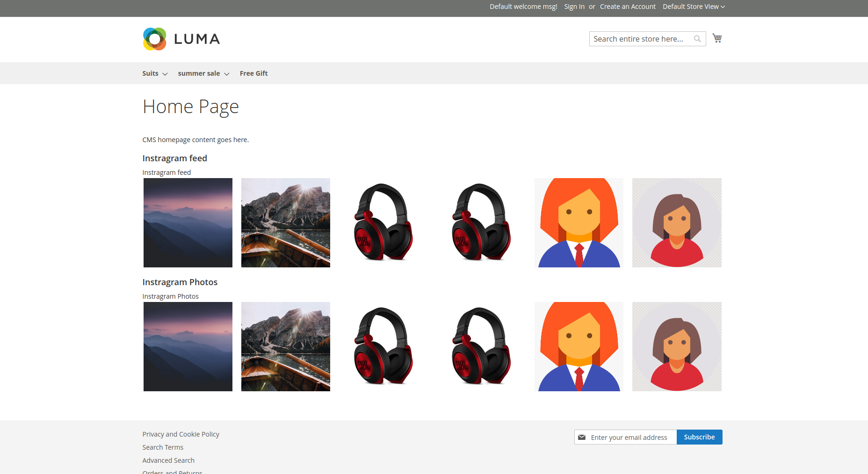Select first headphones image in Instragram Photos
The height and width of the screenshot is (474, 868).
click(383, 346)
